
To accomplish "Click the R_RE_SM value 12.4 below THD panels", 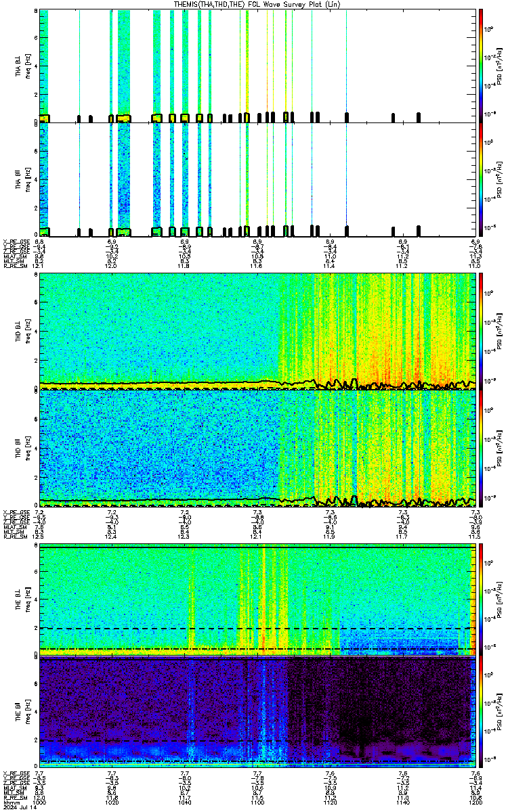I will click(x=112, y=537).
